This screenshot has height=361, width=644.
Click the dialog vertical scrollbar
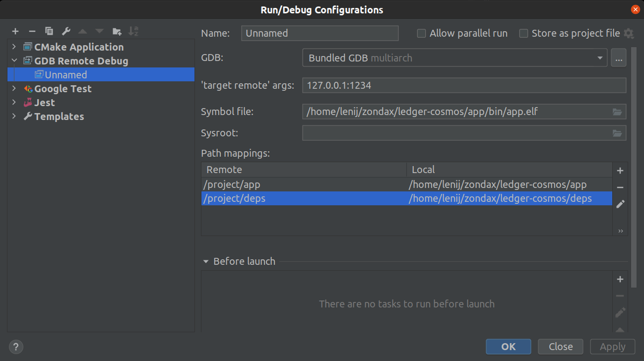[x=634, y=167]
